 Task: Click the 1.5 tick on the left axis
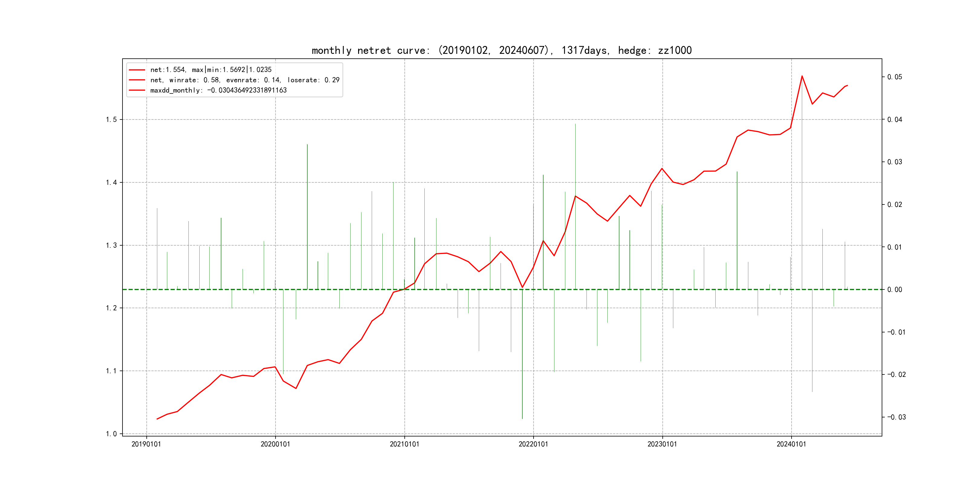111,119
